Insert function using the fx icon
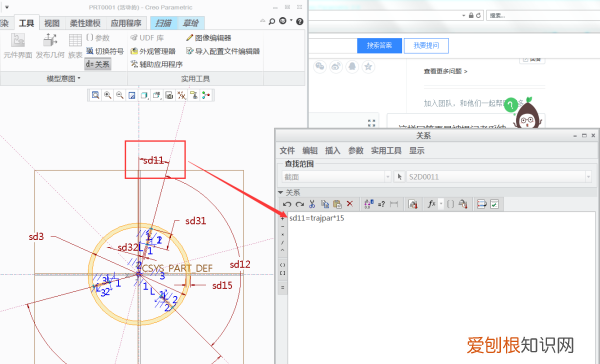The image size is (600, 364). tap(432, 204)
